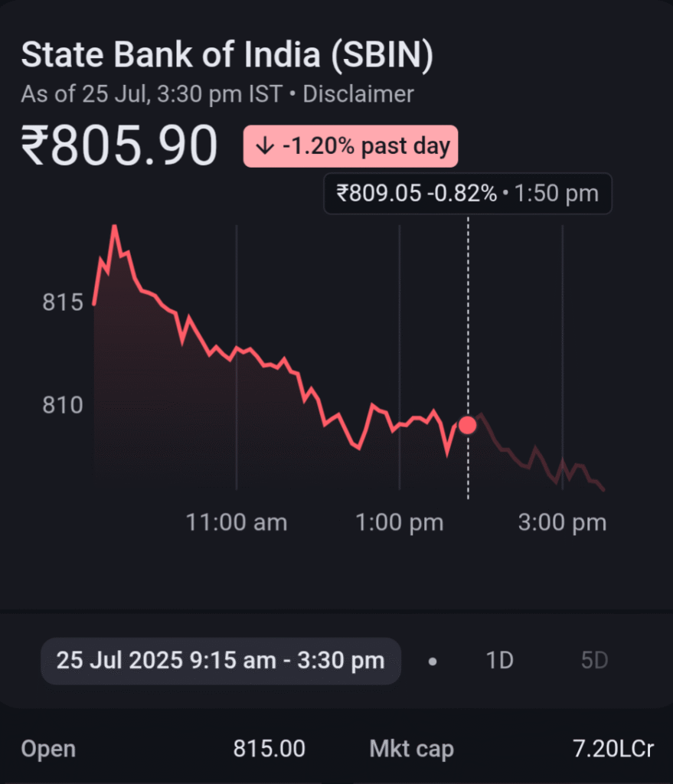
Task: Click the 815 price axis label
Action: [x=63, y=302]
